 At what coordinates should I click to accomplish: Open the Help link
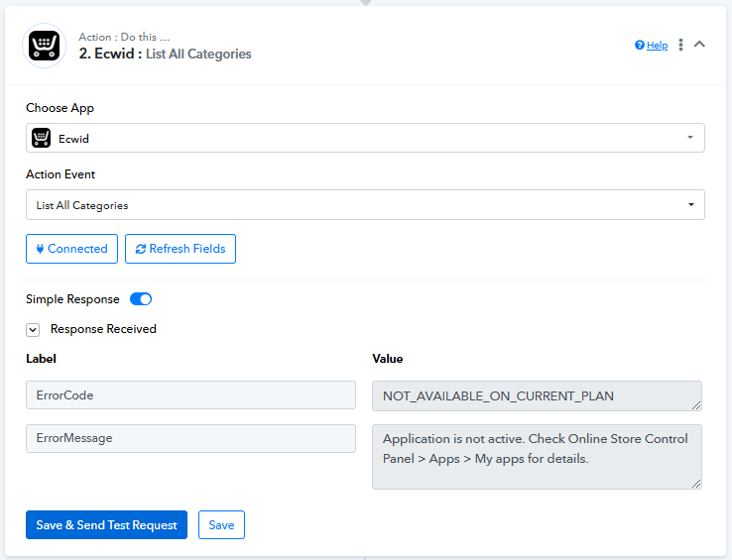(657, 46)
